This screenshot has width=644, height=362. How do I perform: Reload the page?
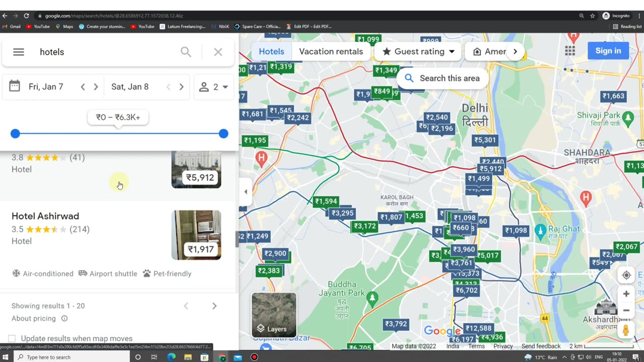click(26, 16)
